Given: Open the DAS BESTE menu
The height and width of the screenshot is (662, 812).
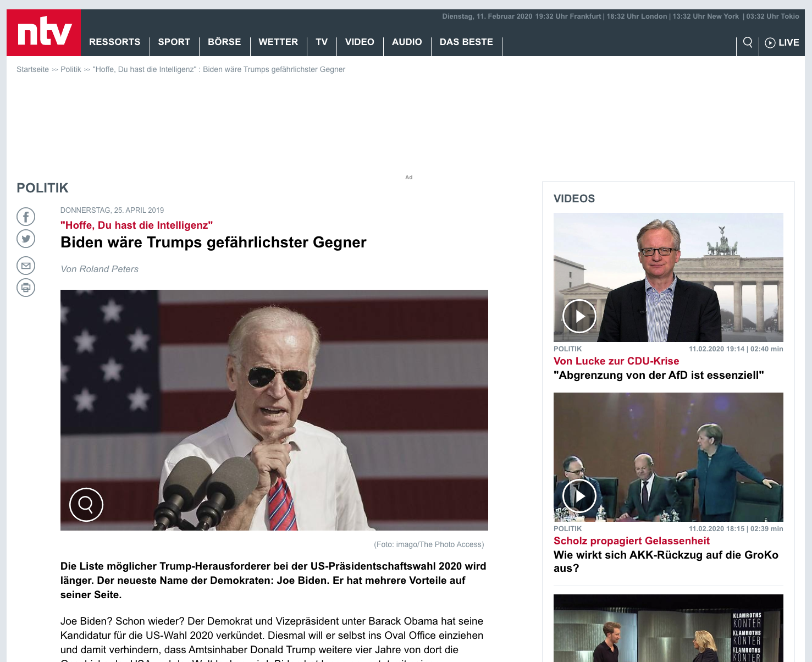Looking at the screenshot, I should pos(466,42).
